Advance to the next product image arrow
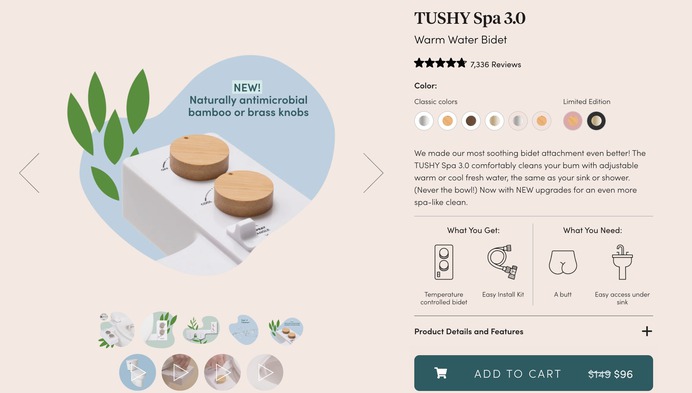This screenshot has width=692, height=393. [373, 173]
